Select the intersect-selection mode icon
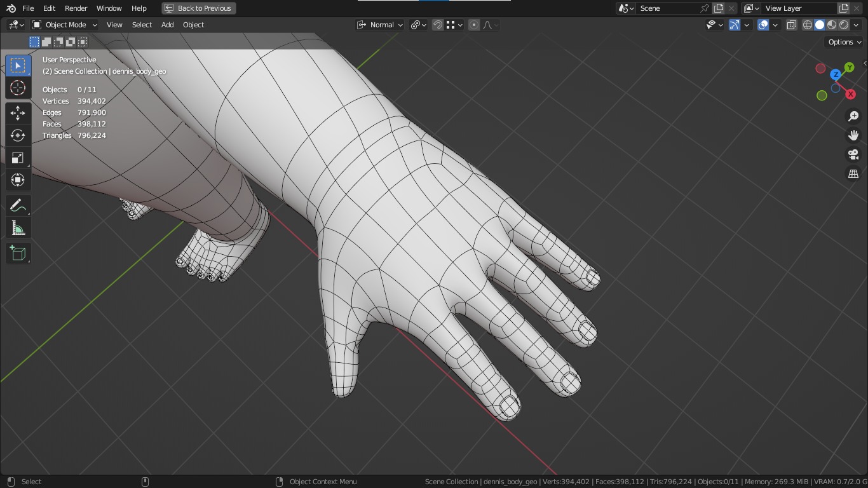 83,42
